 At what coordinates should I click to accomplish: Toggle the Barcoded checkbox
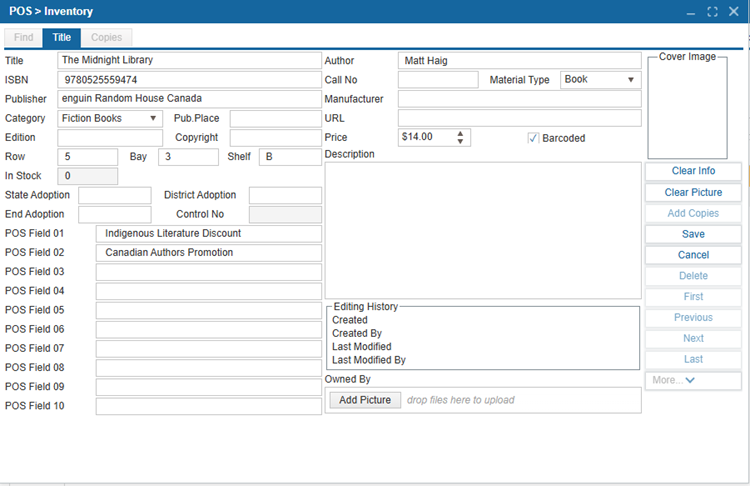point(533,138)
